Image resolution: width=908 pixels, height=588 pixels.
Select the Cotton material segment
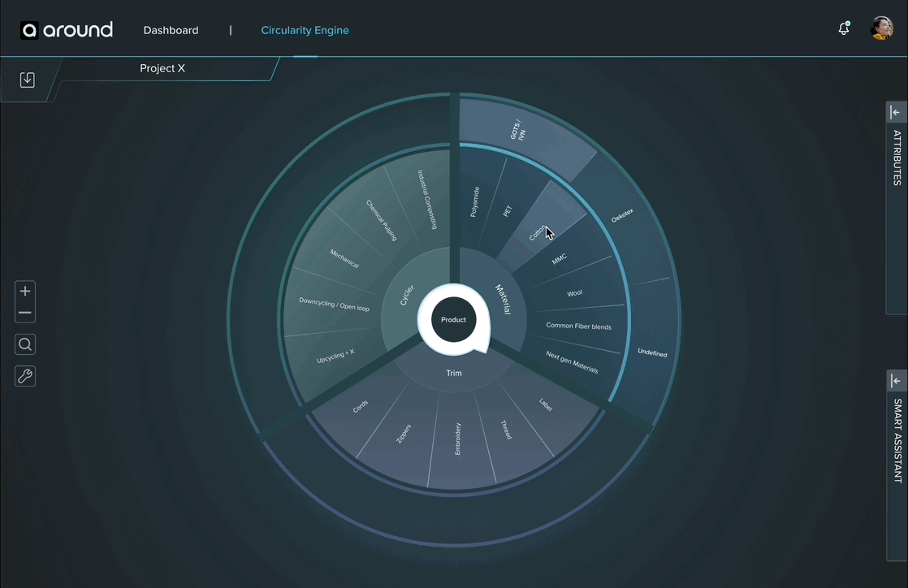(x=537, y=233)
